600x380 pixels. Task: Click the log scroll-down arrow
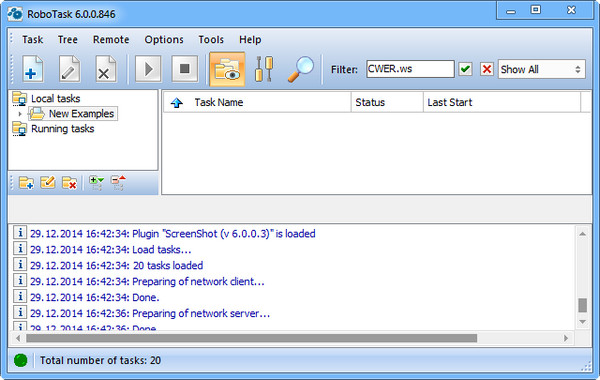582,322
